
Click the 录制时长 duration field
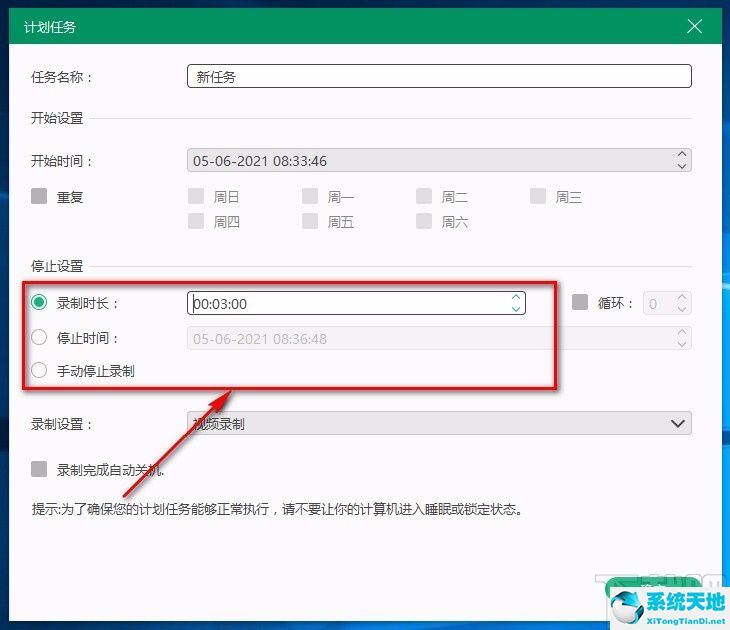tap(356, 304)
